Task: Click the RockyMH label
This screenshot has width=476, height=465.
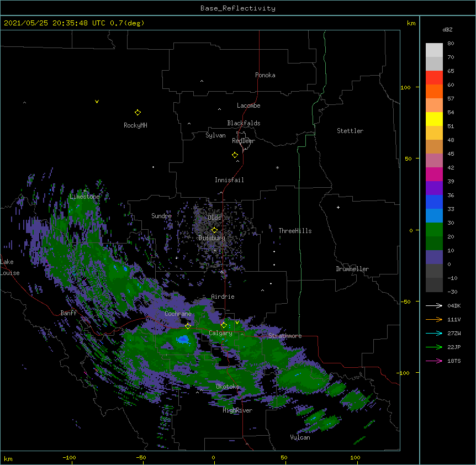Action: pyautogui.click(x=135, y=125)
